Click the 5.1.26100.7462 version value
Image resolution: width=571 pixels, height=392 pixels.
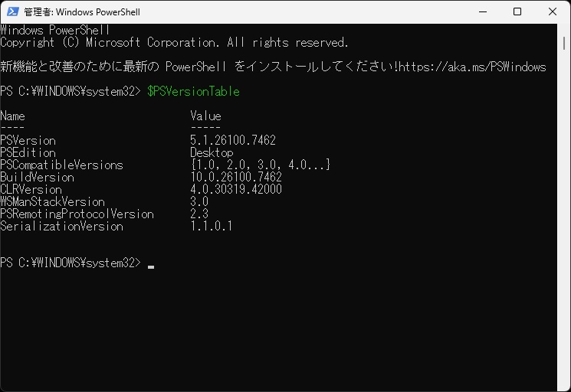click(x=233, y=141)
